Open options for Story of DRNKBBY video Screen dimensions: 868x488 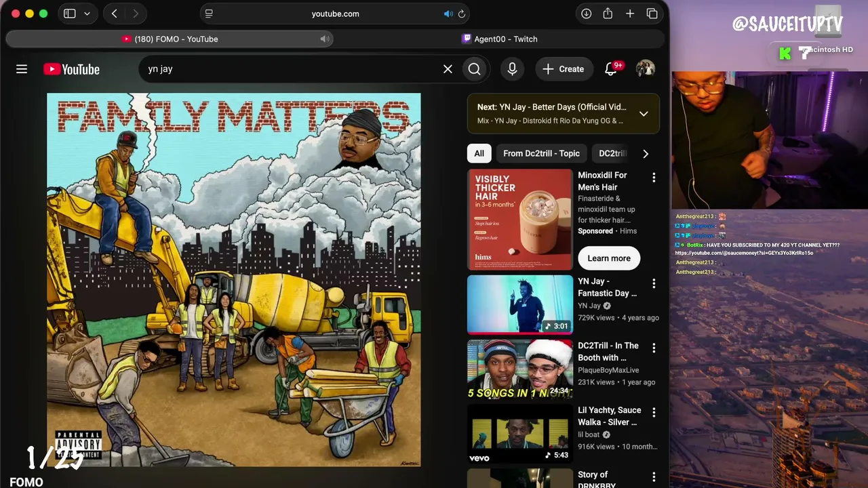(x=654, y=477)
